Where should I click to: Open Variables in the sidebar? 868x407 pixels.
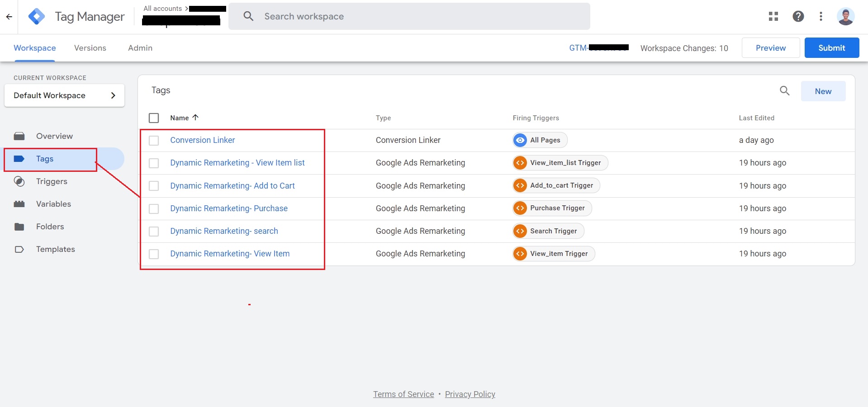click(x=53, y=204)
